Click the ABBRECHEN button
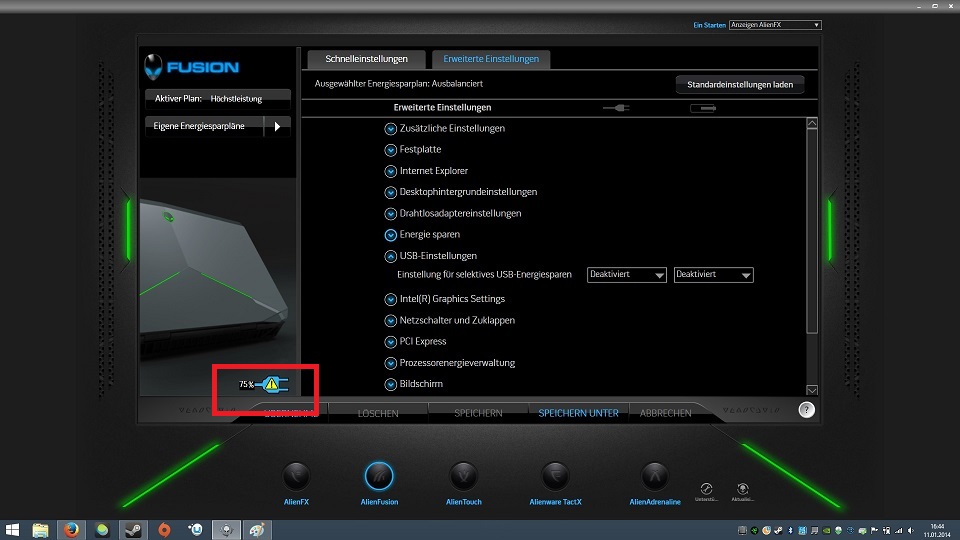This screenshot has height=540, width=960. point(666,413)
